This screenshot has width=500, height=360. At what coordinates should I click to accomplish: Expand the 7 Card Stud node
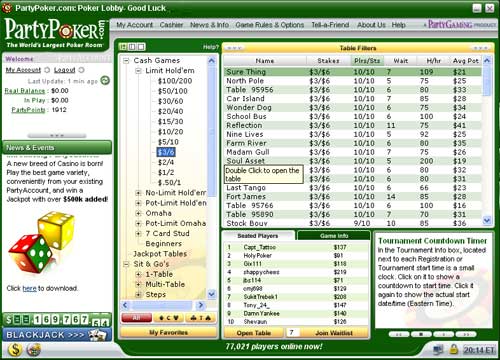point(138,233)
